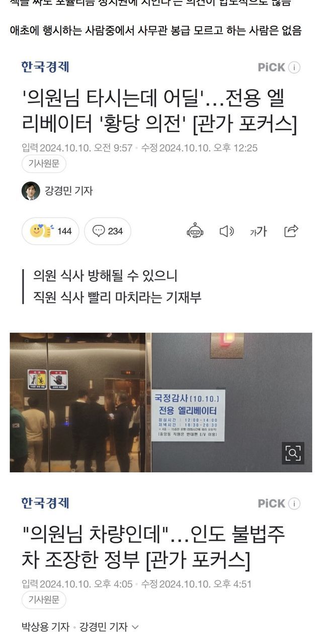Open the 234 comments button
Screen dimensions: 322x644
(x=108, y=231)
